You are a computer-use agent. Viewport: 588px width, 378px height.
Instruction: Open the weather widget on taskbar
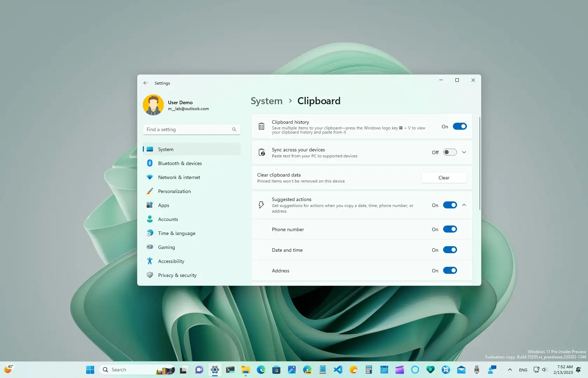(x=8, y=369)
